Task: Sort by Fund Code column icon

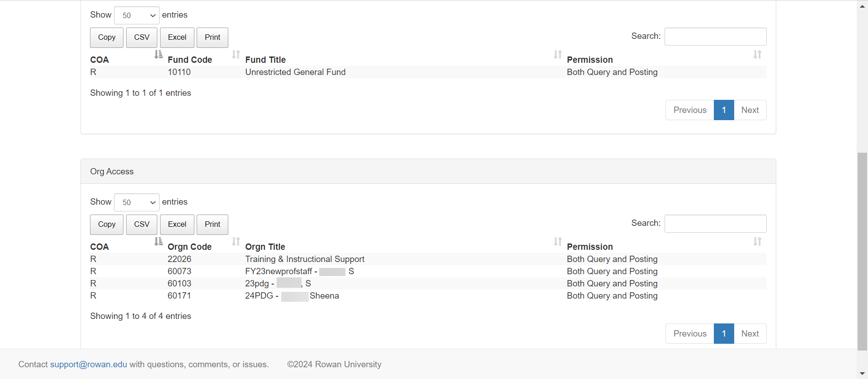Action: (236, 55)
